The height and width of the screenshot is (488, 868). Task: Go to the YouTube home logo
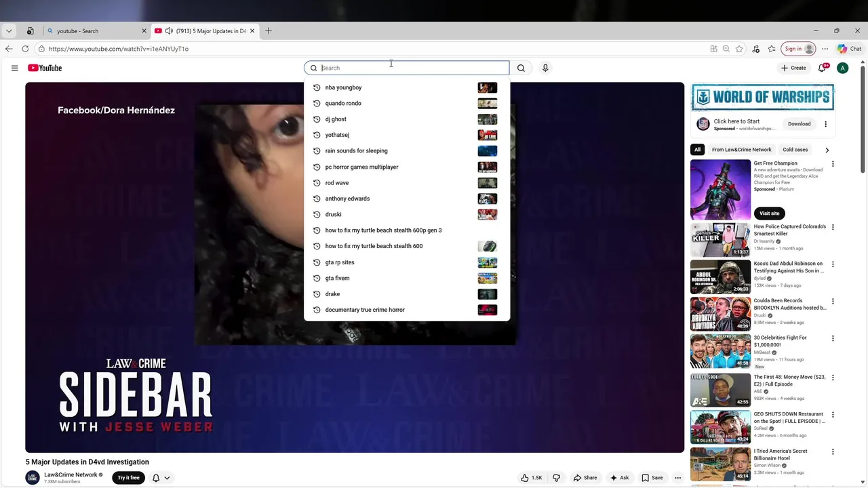(45, 68)
